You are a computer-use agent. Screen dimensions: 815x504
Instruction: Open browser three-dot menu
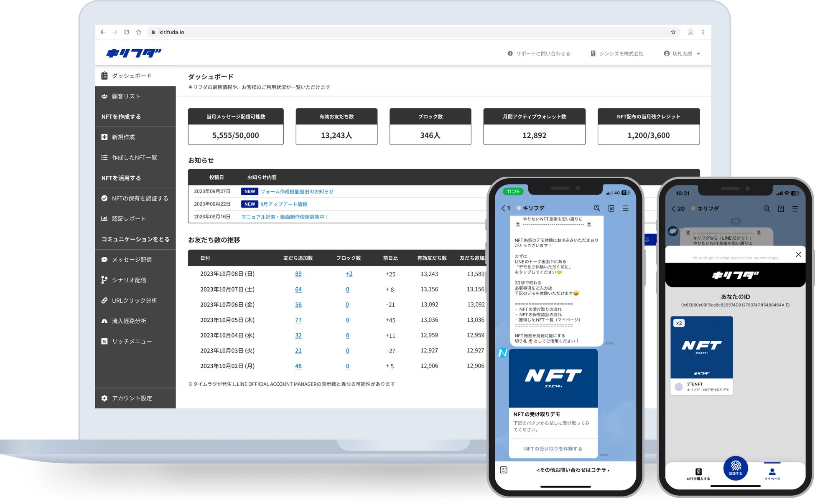point(703,32)
